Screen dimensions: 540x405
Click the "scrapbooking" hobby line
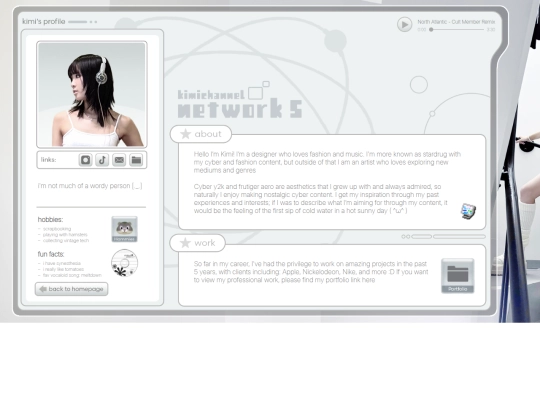57,229
